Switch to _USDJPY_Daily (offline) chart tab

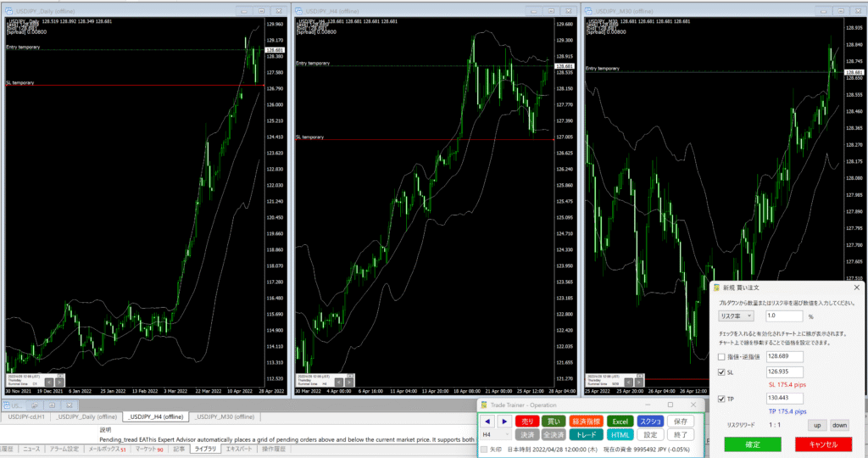click(86, 417)
